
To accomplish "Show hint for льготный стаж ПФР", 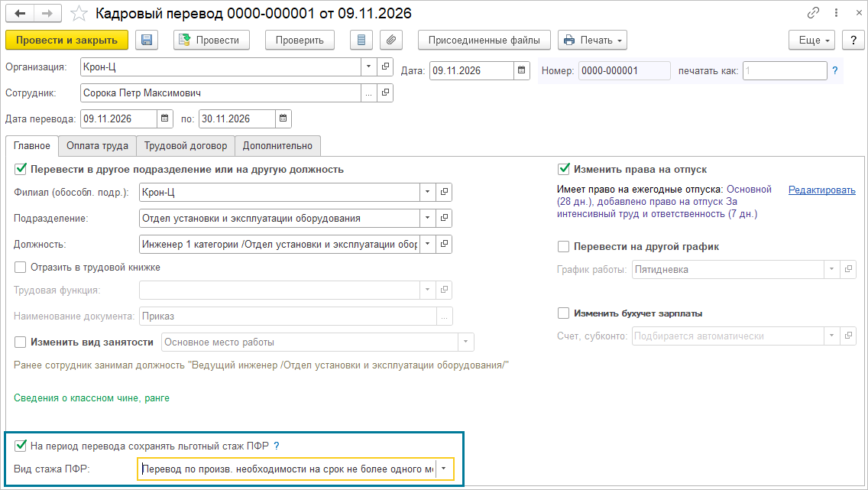I will 277,446.
